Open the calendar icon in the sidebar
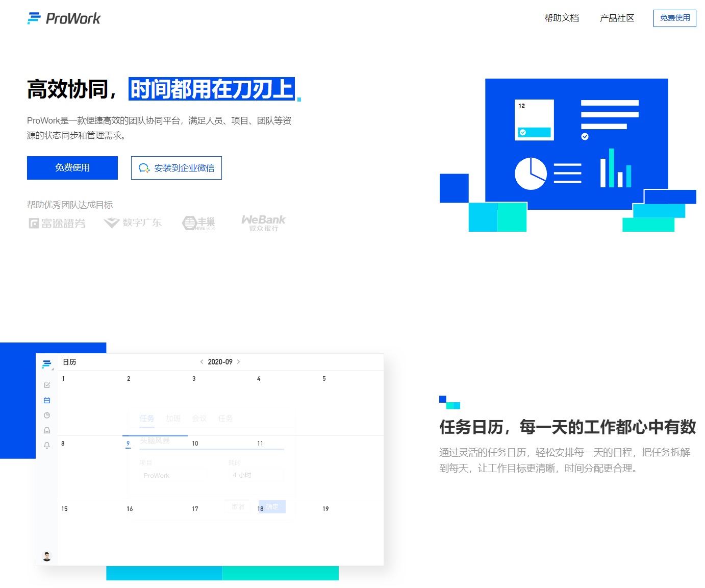The width and height of the screenshot is (705, 588). pyautogui.click(x=47, y=400)
